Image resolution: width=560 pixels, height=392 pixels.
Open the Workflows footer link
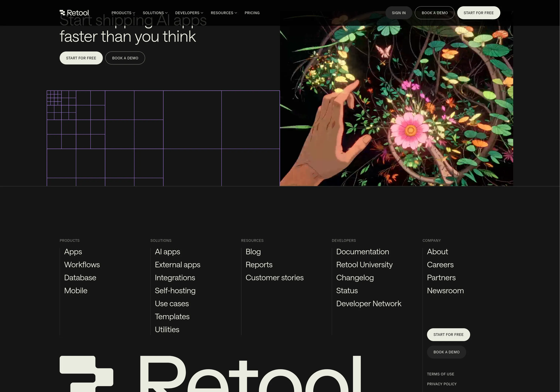[x=82, y=265]
